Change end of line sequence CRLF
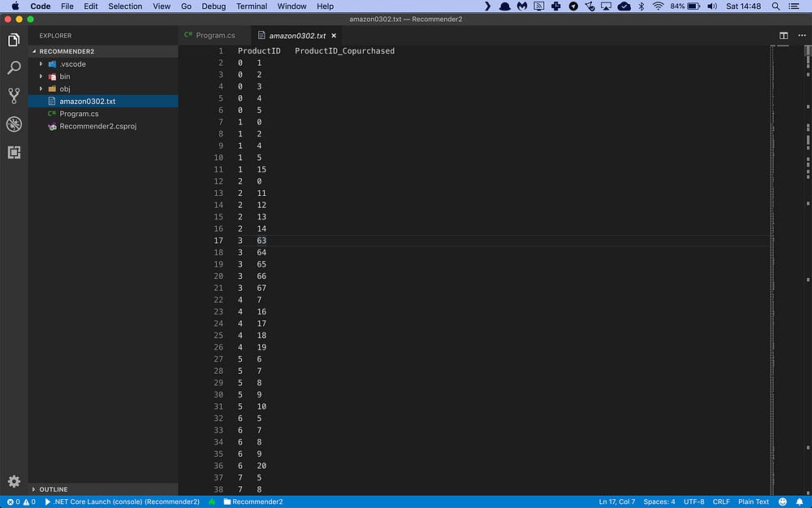 click(721, 501)
